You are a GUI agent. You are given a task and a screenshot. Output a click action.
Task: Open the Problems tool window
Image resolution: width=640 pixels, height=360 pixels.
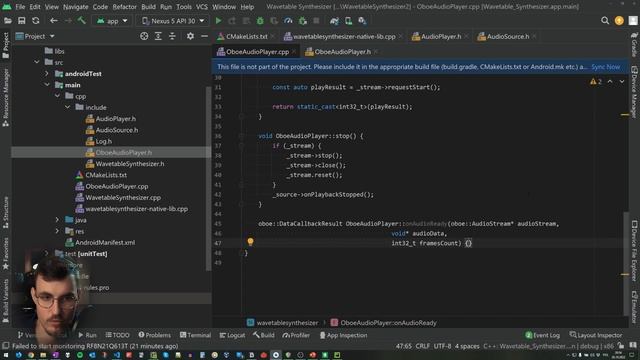(155, 335)
